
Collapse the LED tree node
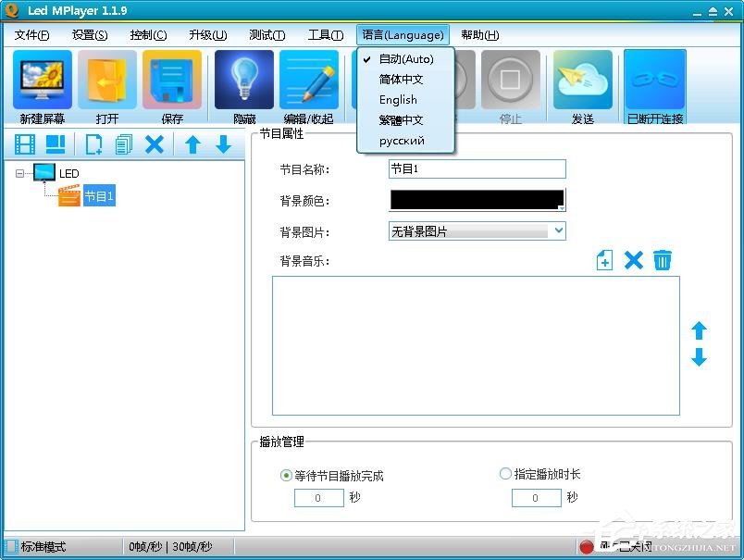(x=20, y=174)
